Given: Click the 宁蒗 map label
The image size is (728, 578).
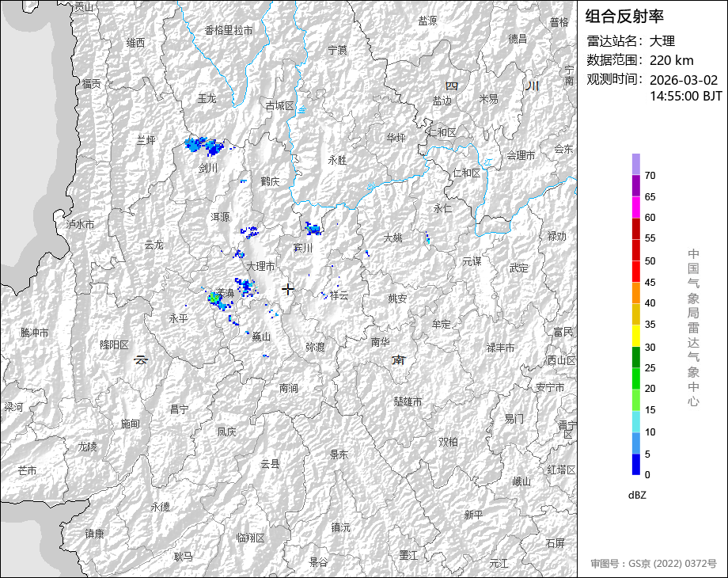Looking at the screenshot, I should [338, 50].
